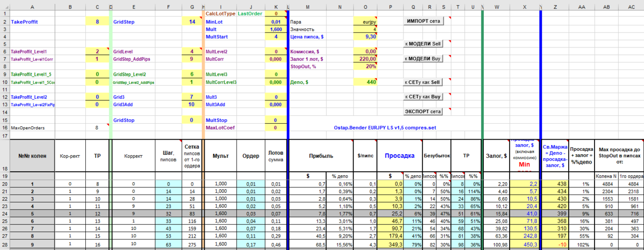The height and width of the screenshot is (250, 644).
Task: Select the Комиссия value cell 0,00
Action: [x=365, y=51]
